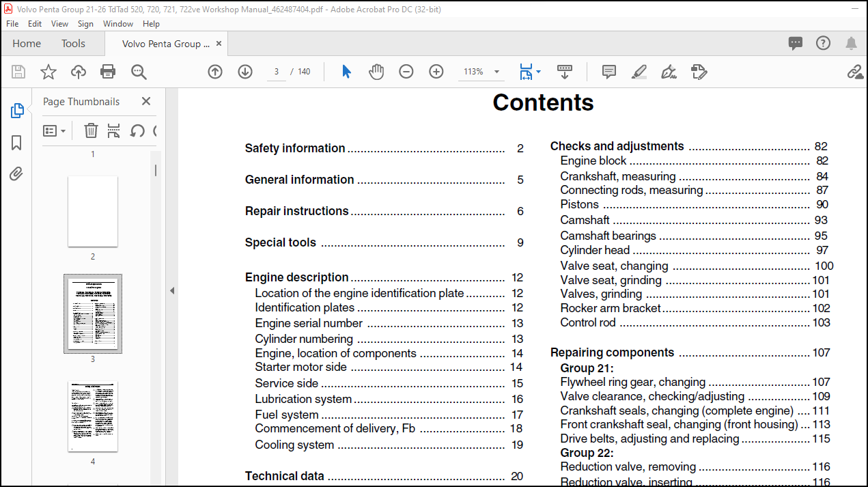Open the Bookmarks panel icon
This screenshot has height=487, width=868.
16,143
